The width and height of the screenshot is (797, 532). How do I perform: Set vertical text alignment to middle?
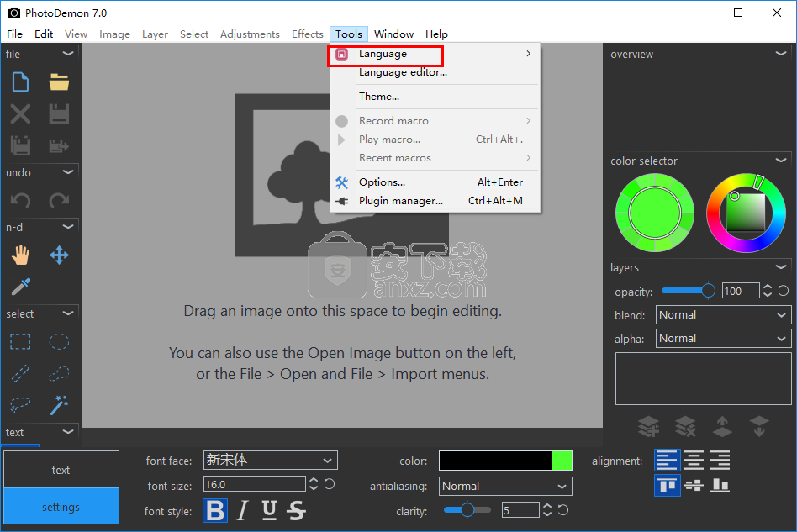[x=694, y=485]
